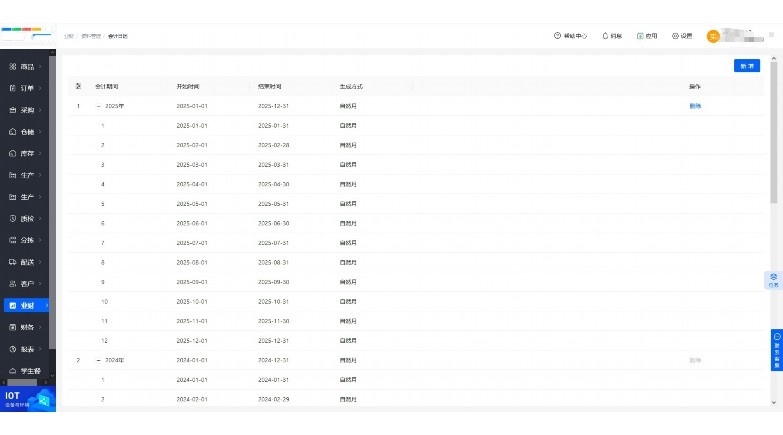Click the 2025-06-30 end date cell
This screenshot has width=783, height=435.
pyautogui.click(x=273, y=223)
